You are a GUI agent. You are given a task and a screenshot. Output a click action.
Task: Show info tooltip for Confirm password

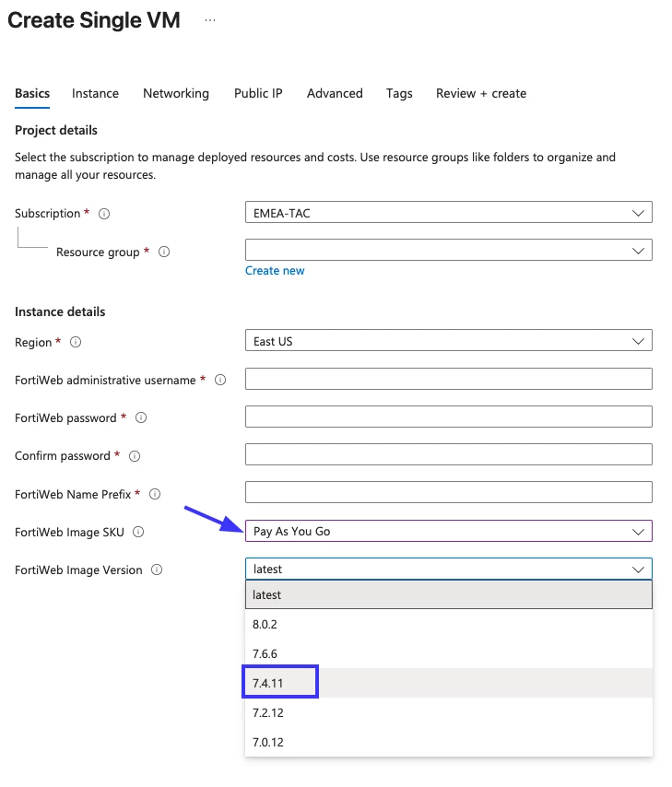[x=135, y=456]
